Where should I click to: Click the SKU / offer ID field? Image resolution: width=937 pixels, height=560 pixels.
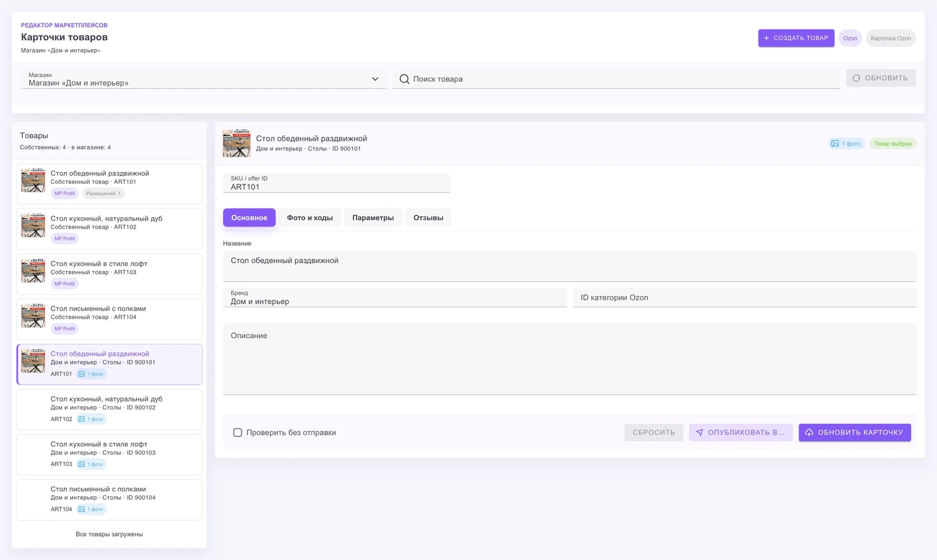pos(337,183)
